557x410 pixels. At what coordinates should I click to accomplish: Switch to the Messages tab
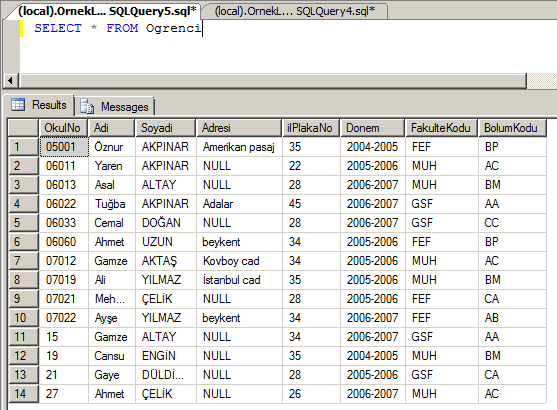(x=114, y=106)
